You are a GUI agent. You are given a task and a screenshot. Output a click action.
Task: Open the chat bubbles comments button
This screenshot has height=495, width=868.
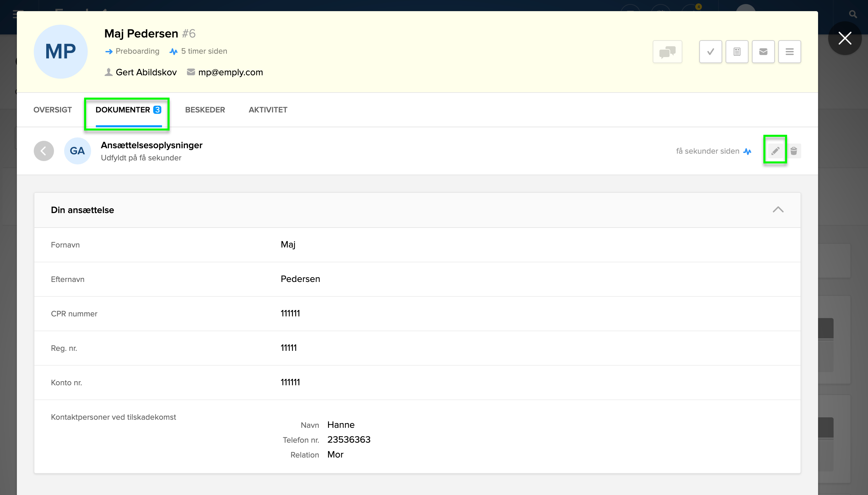(x=667, y=52)
